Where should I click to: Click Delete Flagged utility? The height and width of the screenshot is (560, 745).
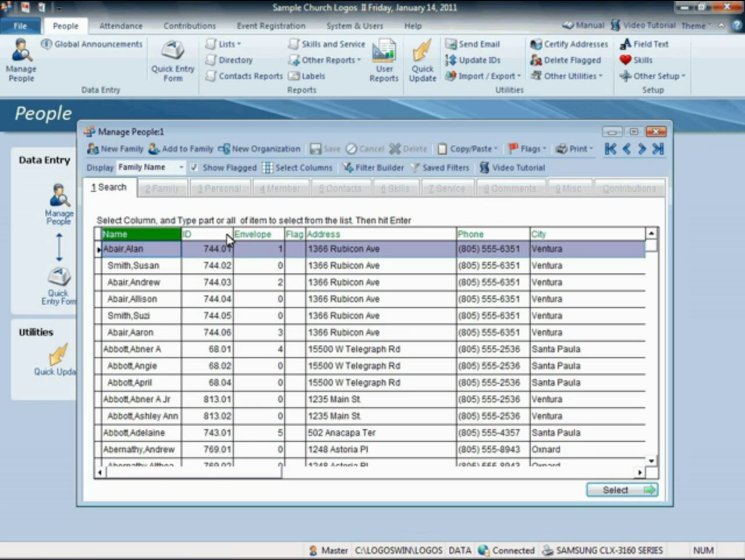[565, 60]
